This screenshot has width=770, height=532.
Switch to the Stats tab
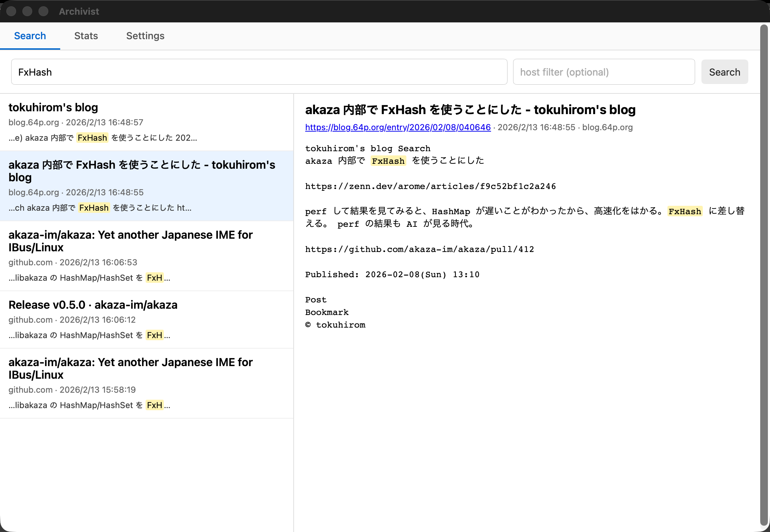pos(86,36)
